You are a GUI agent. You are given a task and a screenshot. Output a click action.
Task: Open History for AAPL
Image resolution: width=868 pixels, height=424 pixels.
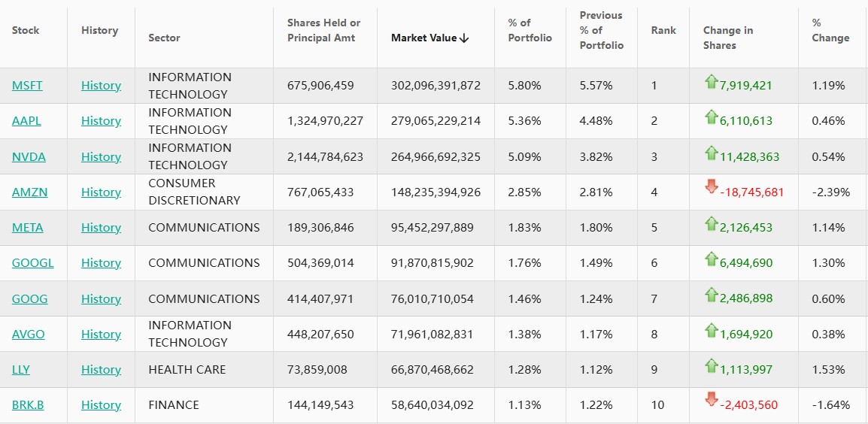[101, 121]
